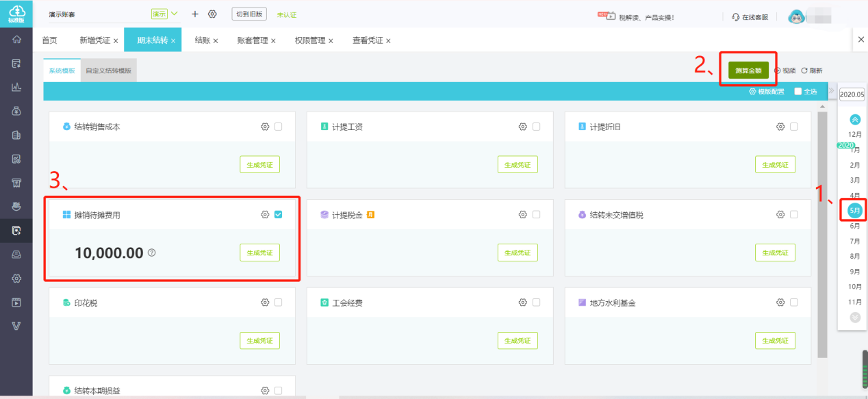Click the plus icon in top bar
Image resolution: width=868 pixels, height=399 pixels.
(x=196, y=13)
